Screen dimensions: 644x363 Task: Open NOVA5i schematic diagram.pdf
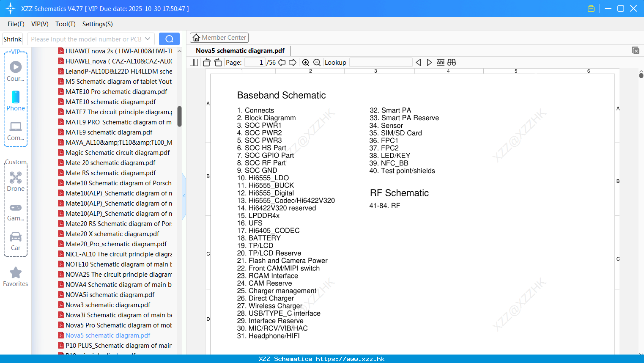click(106, 294)
